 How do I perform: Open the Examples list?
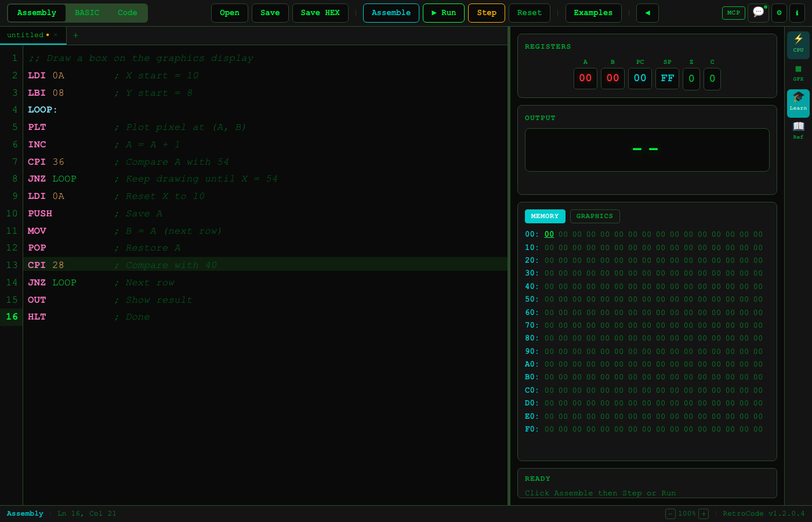click(x=593, y=12)
